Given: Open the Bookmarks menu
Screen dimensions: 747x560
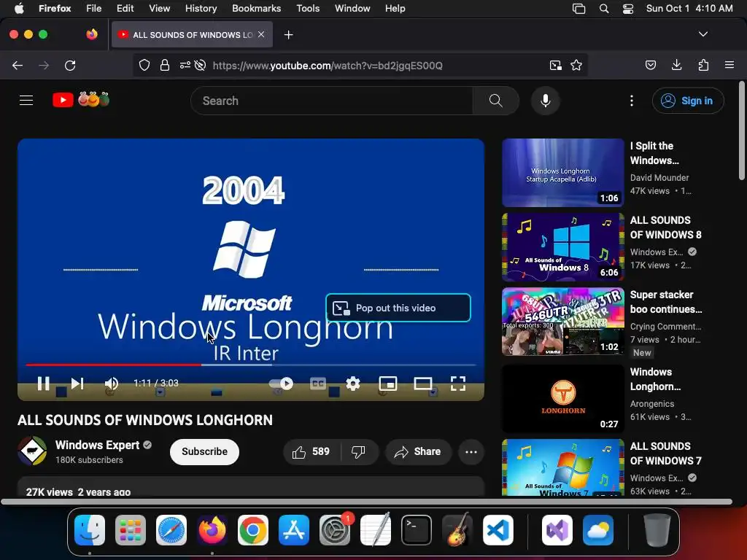Looking at the screenshot, I should click(x=256, y=8).
